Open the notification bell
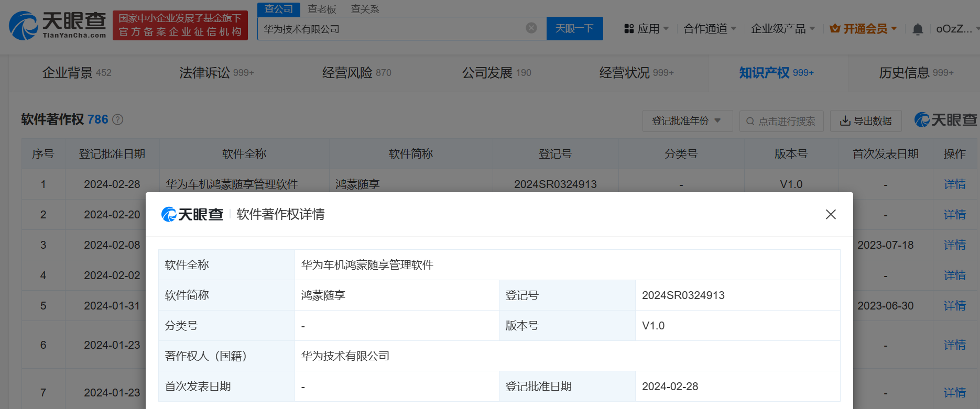 point(918,29)
